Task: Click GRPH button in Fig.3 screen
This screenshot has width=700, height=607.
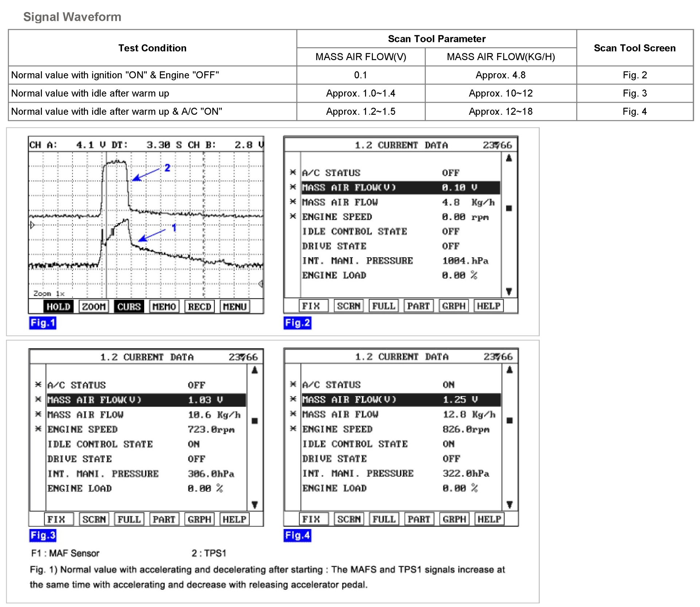Action: [x=199, y=519]
